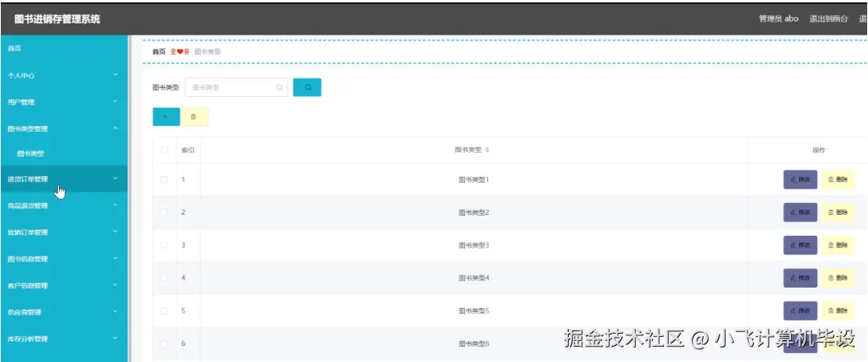Open 首页 in the sidebar
The height and width of the screenshot is (362, 868).
[64, 48]
